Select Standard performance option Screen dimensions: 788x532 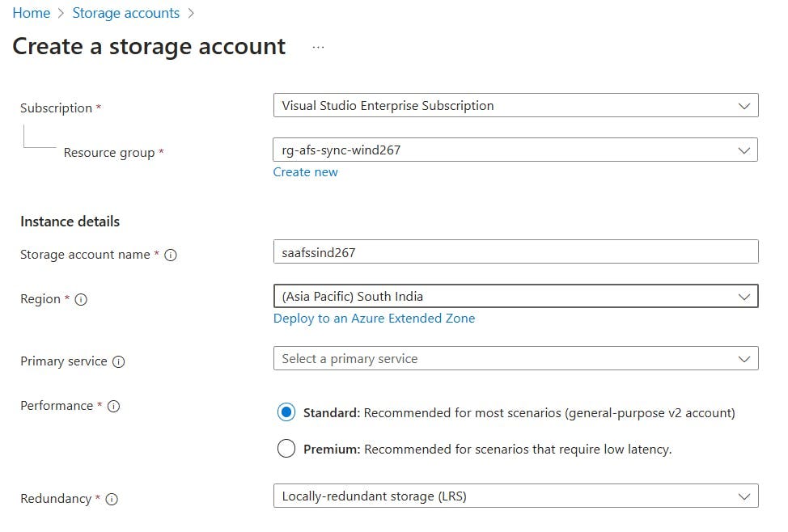[x=286, y=412]
